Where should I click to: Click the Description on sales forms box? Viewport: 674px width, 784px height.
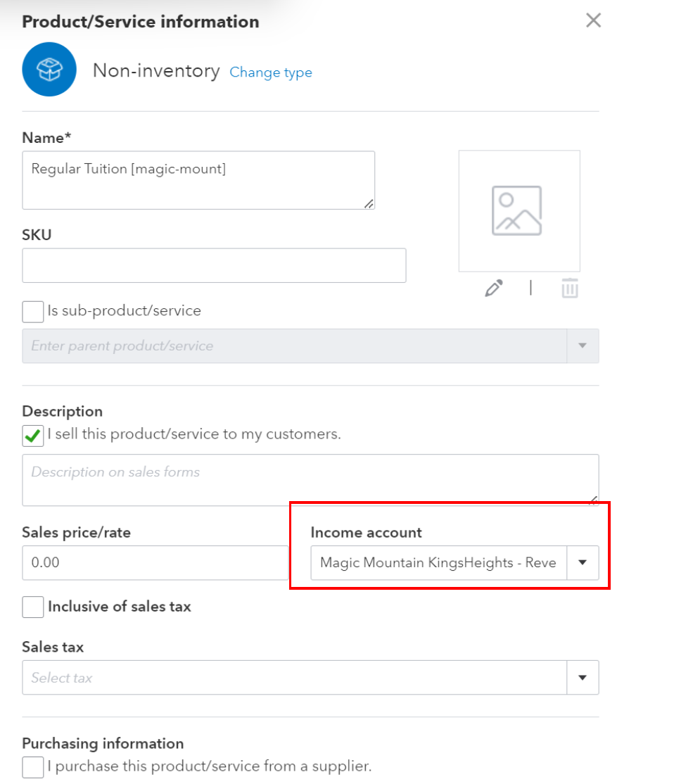coord(310,480)
